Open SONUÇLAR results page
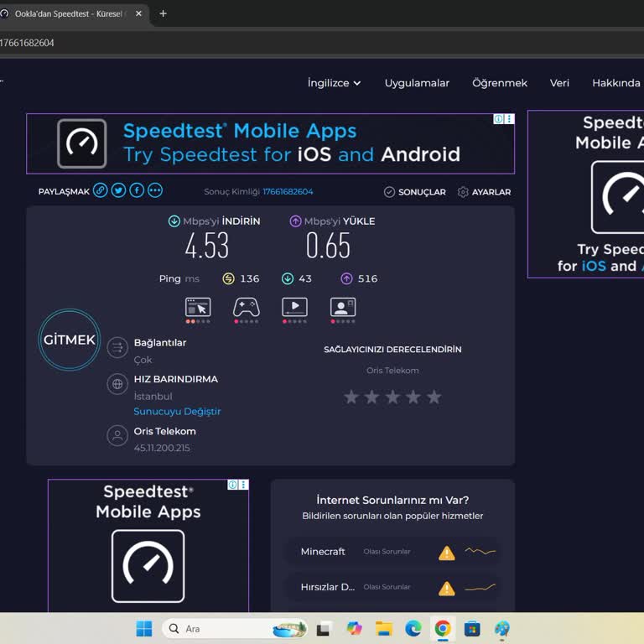This screenshot has width=644, height=644. 415,192
